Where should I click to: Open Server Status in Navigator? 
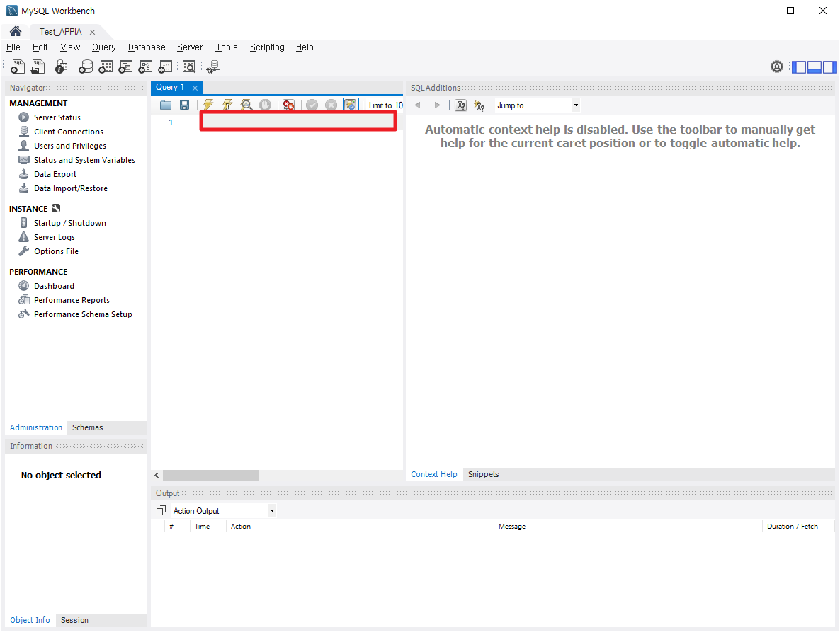point(57,117)
